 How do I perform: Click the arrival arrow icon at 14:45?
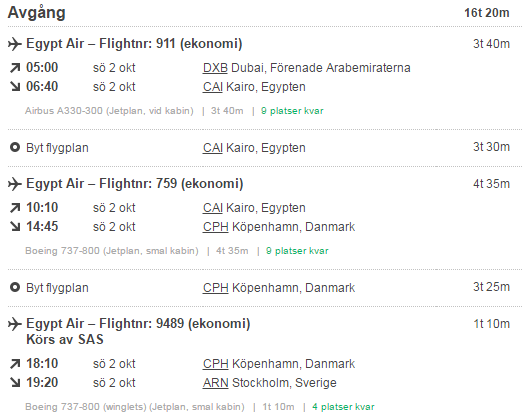(15, 227)
